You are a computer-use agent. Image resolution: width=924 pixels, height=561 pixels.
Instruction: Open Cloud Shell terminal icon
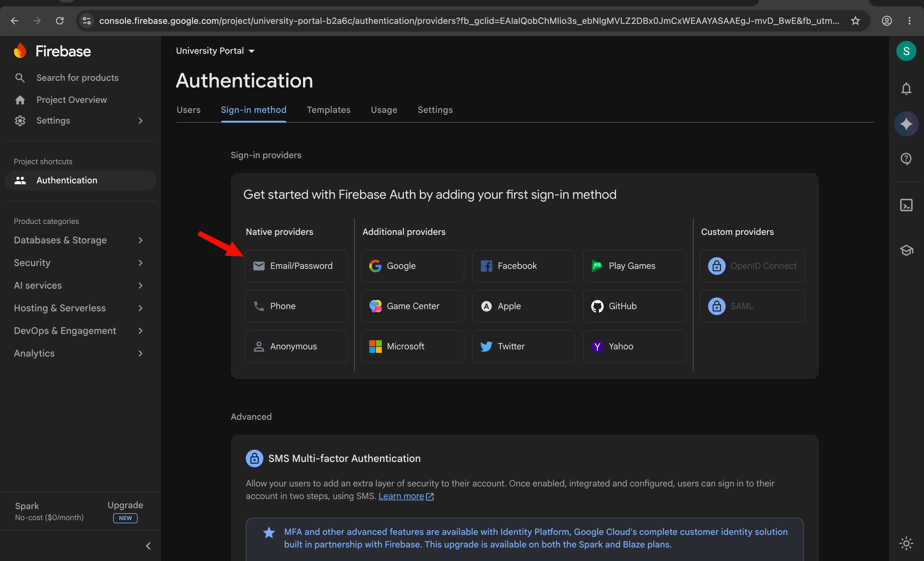coord(906,205)
